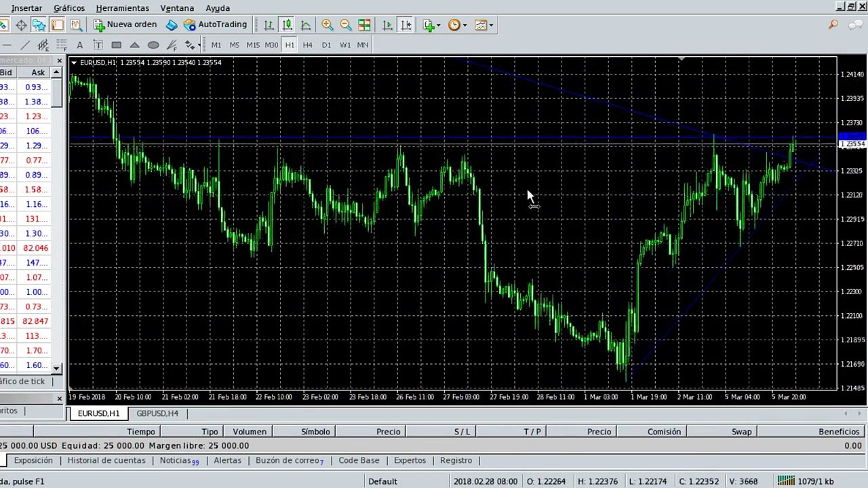The image size is (868, 488).
Task: Open the Exposición terminal tab
Action: (x=33, y=460)
